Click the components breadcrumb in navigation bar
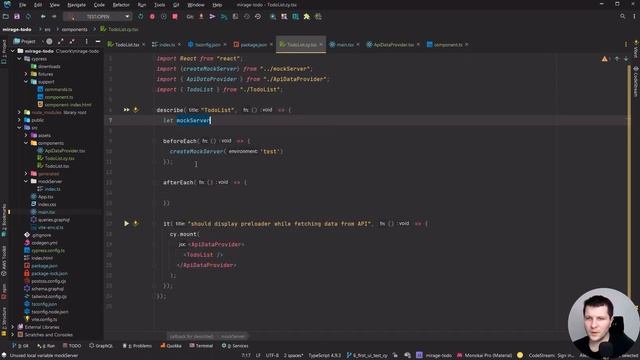The image size is (640, 360). coord(74,29)
